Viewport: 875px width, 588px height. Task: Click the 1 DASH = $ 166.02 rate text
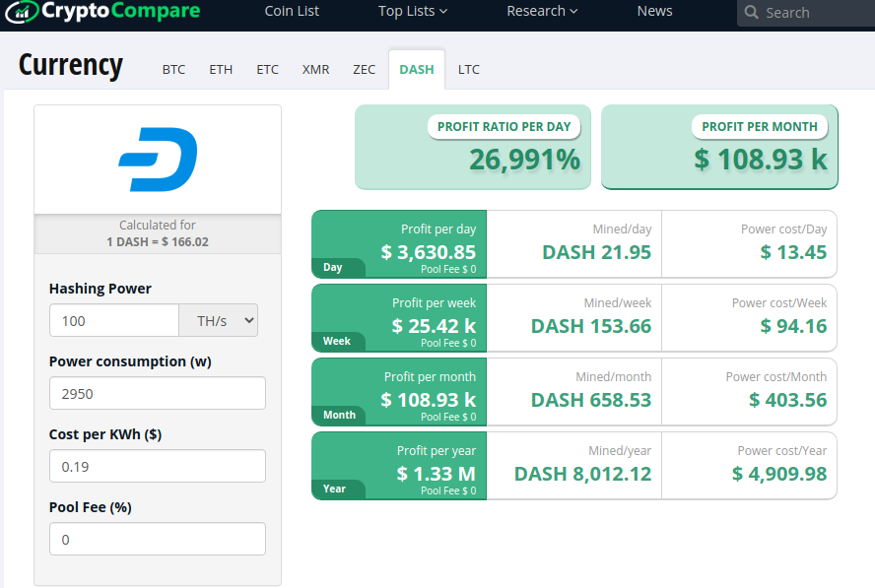pyautogui.click(x=158, y=242)
